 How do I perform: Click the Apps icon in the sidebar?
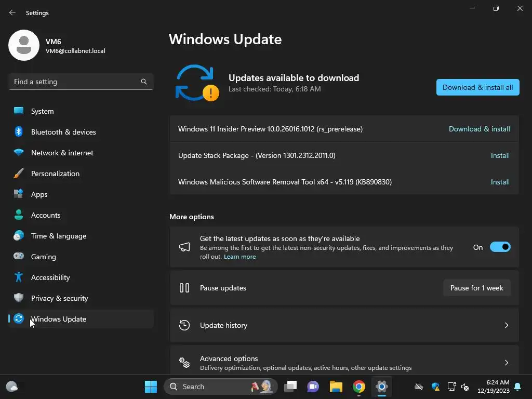point(19,194)
